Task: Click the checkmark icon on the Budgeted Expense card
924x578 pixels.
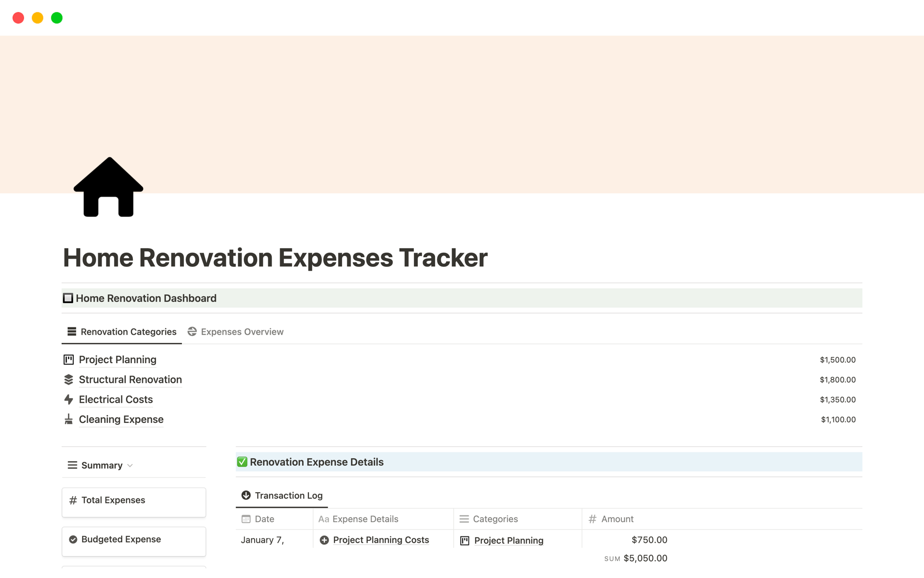Action: point(73,539)
